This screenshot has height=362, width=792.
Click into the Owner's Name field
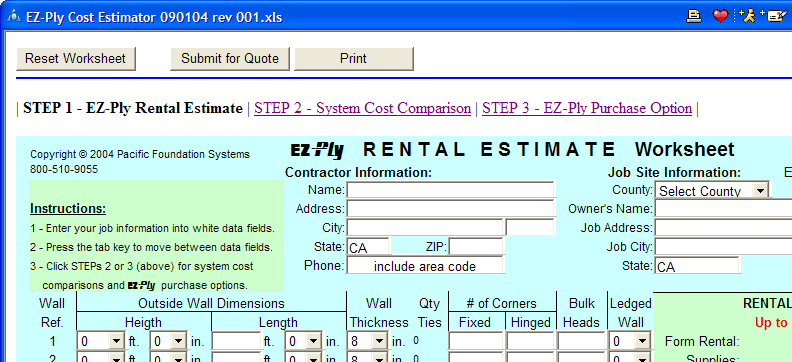(723, 209)
